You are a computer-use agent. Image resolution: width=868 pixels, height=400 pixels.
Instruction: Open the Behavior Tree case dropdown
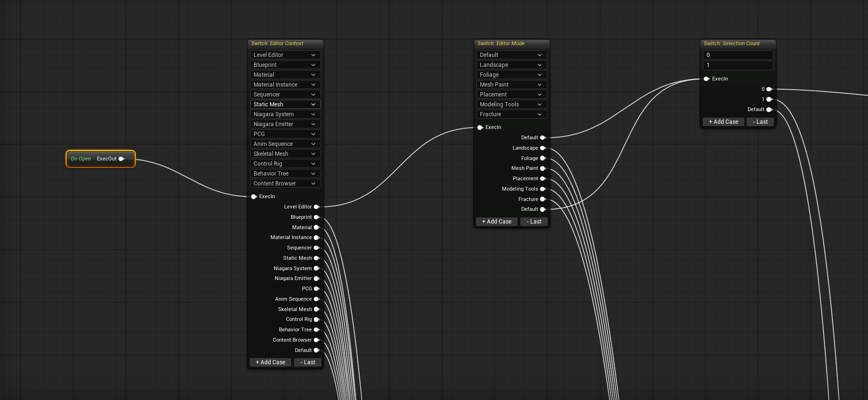pos(285,174)
